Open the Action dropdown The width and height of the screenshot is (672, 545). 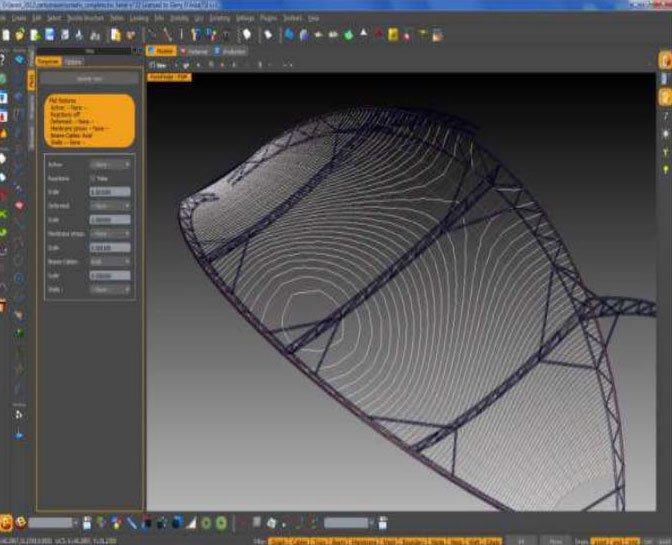tap(110, 164)
